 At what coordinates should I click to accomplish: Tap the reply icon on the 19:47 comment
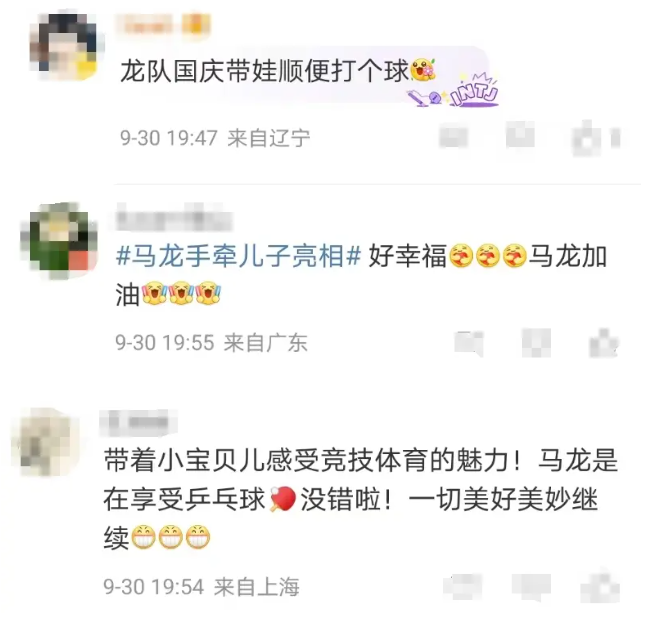pyautogui.click(x=520, y=135)
